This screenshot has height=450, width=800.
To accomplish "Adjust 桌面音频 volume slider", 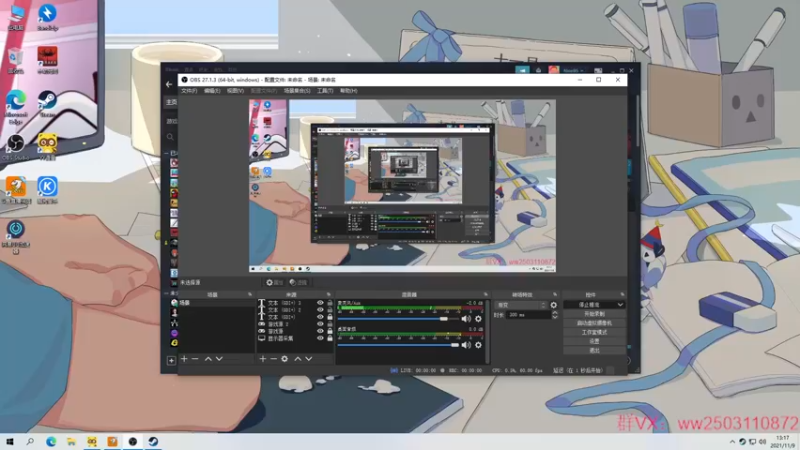I will (x=398, y=345).
